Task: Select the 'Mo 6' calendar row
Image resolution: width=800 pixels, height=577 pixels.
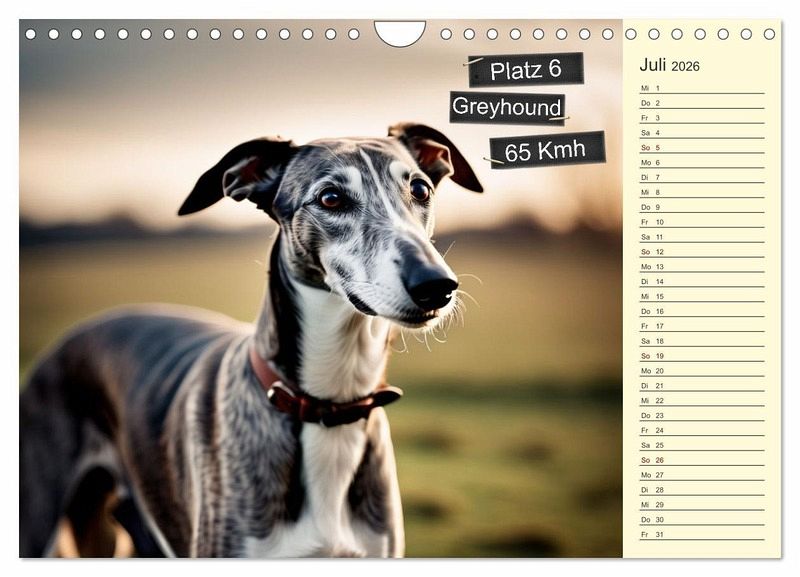Action: pos(702,162)
